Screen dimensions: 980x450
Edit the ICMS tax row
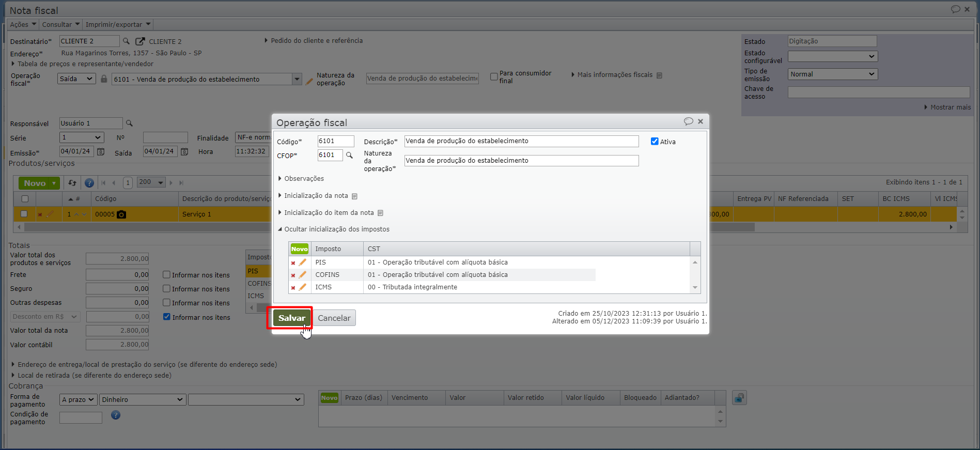pos(303,287)
